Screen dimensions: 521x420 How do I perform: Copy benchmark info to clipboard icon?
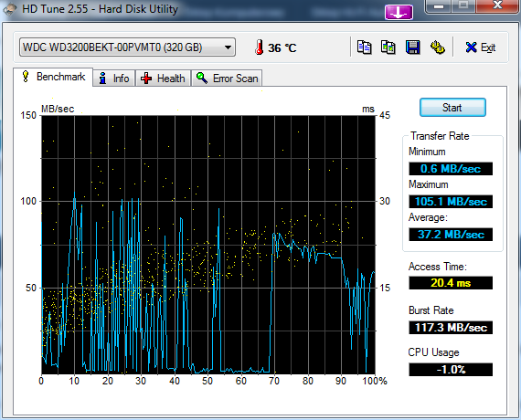click(364, 47)
